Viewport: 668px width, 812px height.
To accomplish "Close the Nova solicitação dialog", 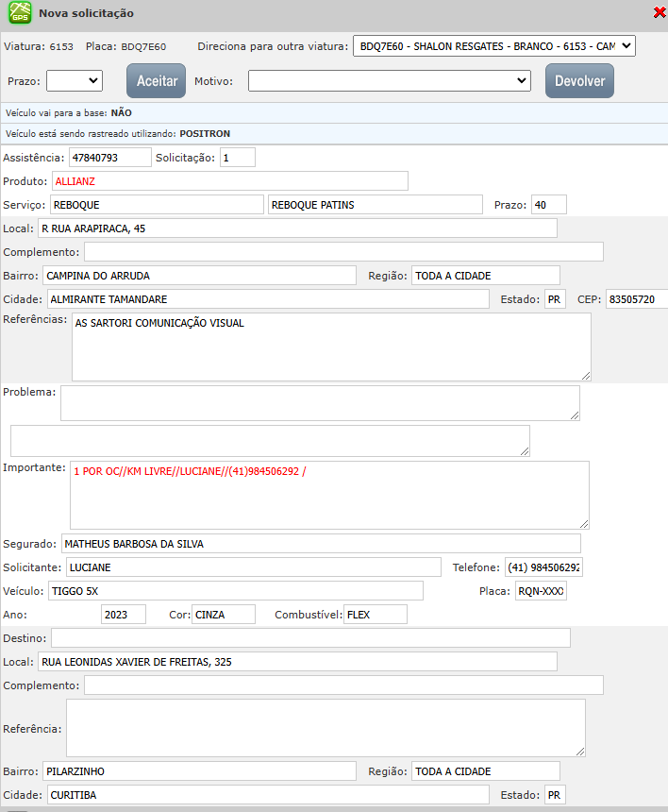I will tap(659, 13).
